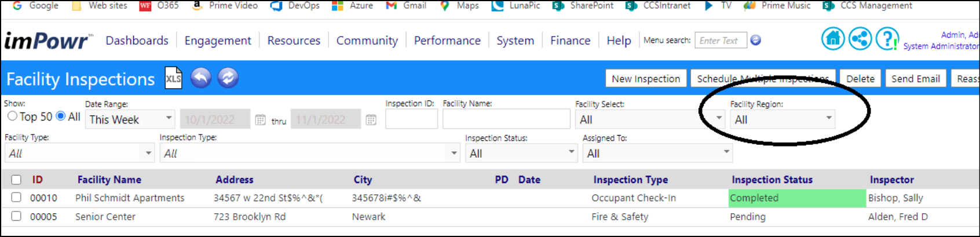Click the 10/1/2022 start date field
The width and height of the screenshot is (980, 237).
tap(215, 119)
